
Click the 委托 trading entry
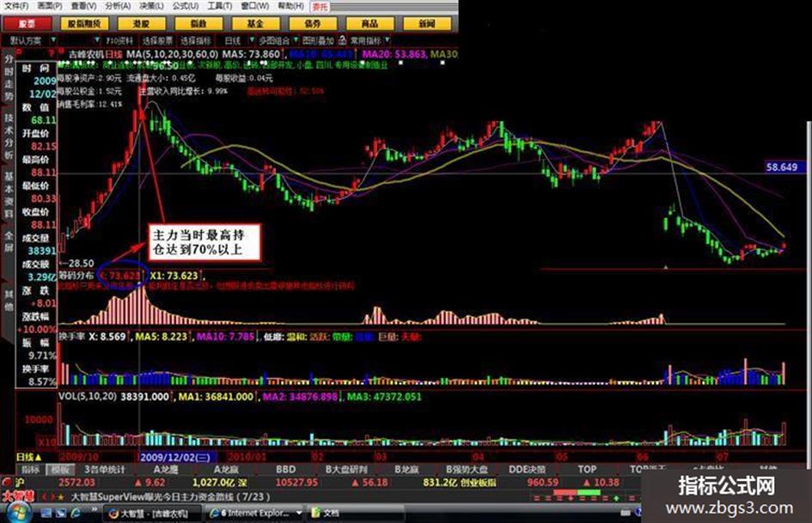pos(320,7)
